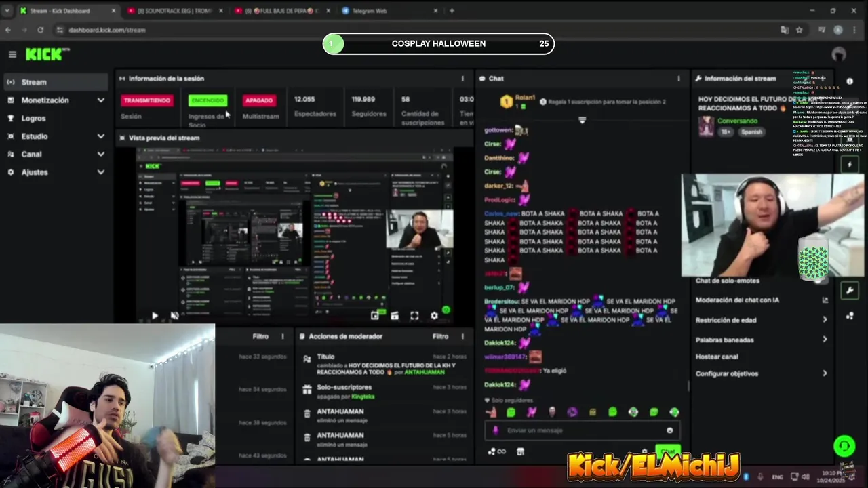Open the emoji picker in chat input
868x488 pixels.
pos(669,430)
